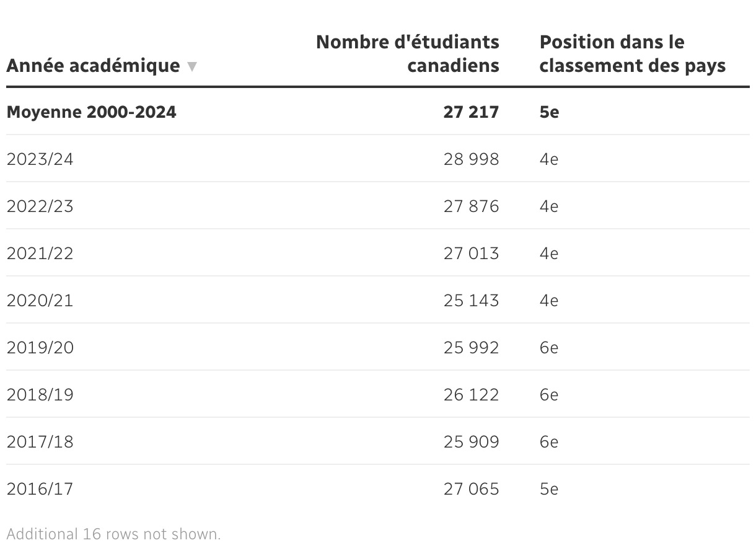Click the 25 909 student count
Image resolution: width=756 pixels, height=548 pixels.
(472, 442)
